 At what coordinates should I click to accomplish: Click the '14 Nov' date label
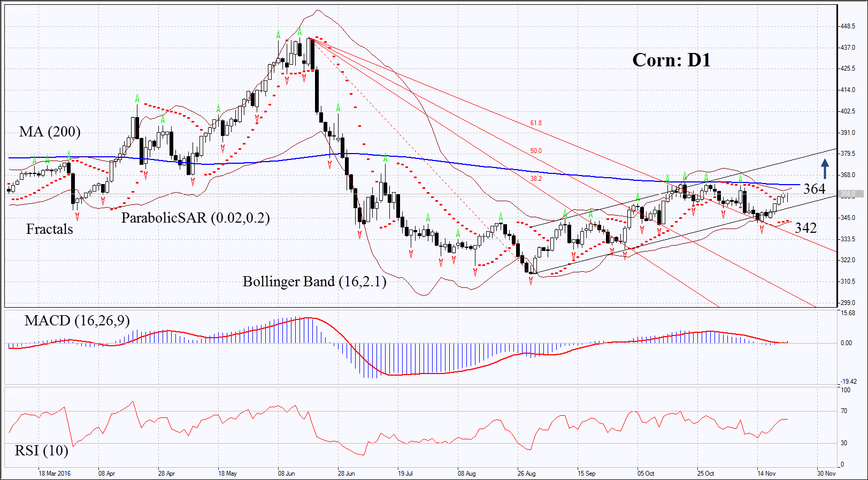(766, 474)
